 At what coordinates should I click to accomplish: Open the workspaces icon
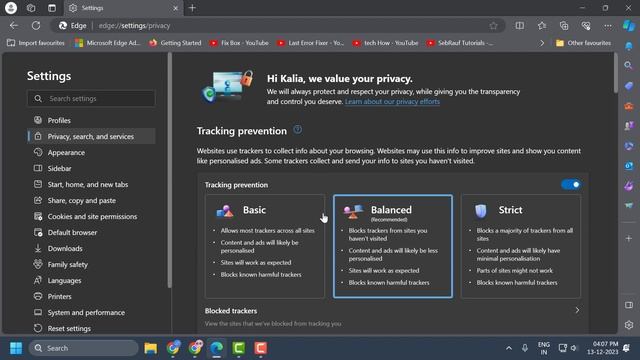click(31, 8)
